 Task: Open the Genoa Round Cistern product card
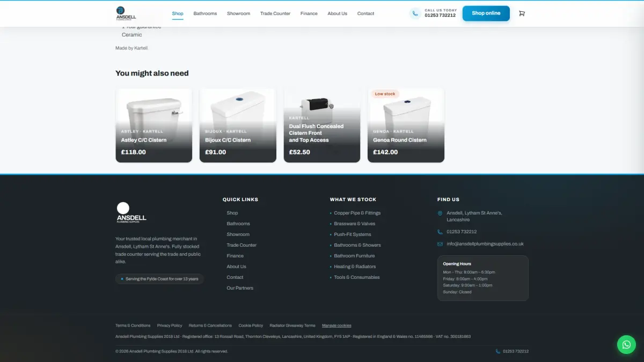[x=406, y=125]
